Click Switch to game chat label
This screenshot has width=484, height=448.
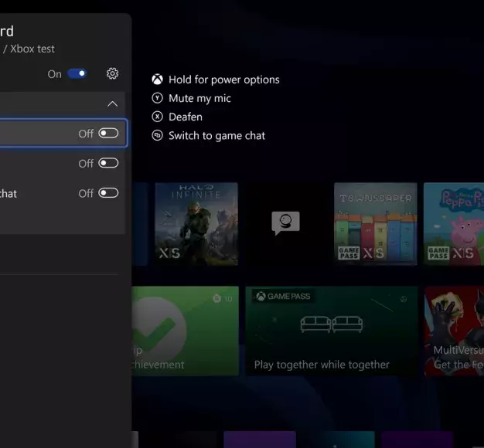216,136
